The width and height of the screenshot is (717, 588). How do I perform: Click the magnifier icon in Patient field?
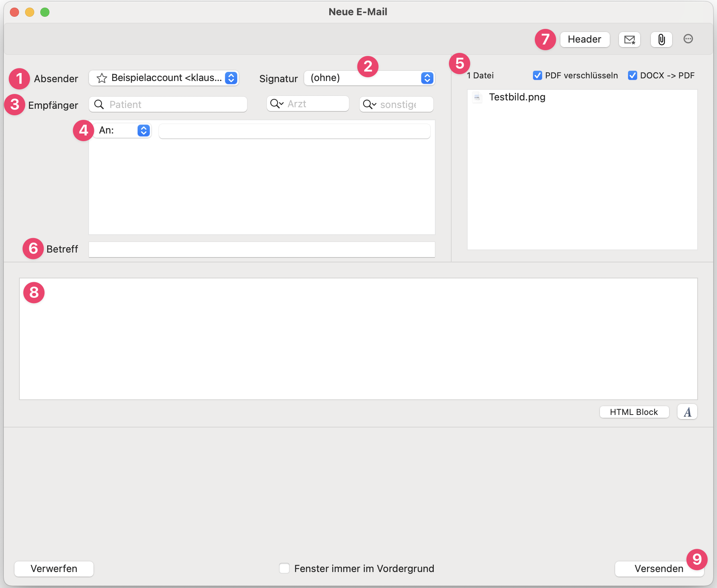99,104
